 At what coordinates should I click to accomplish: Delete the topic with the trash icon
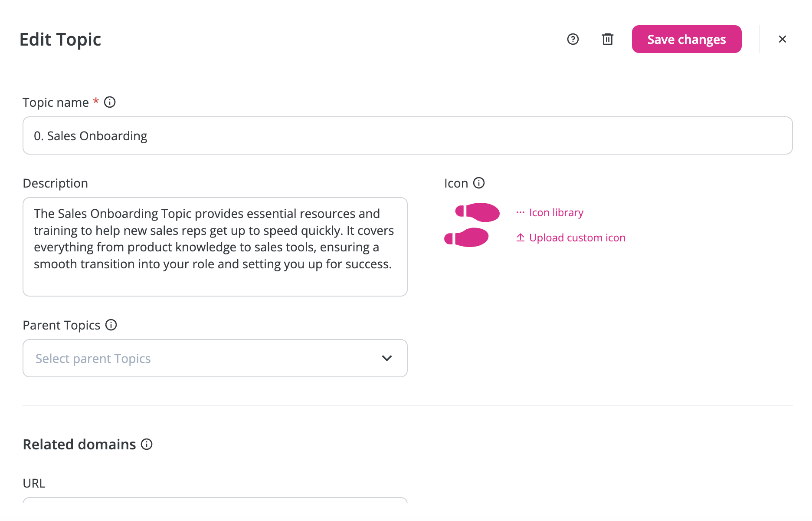point(608,39)
